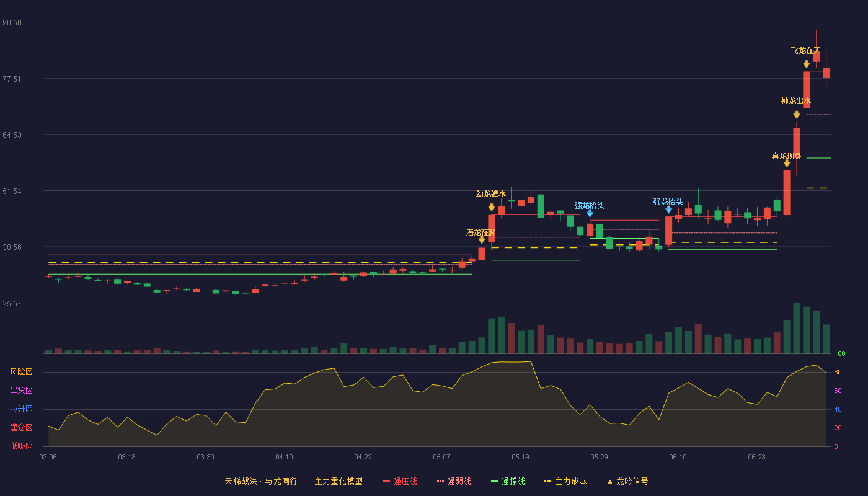Select the 神龙出水 signal label

(796, 100)
